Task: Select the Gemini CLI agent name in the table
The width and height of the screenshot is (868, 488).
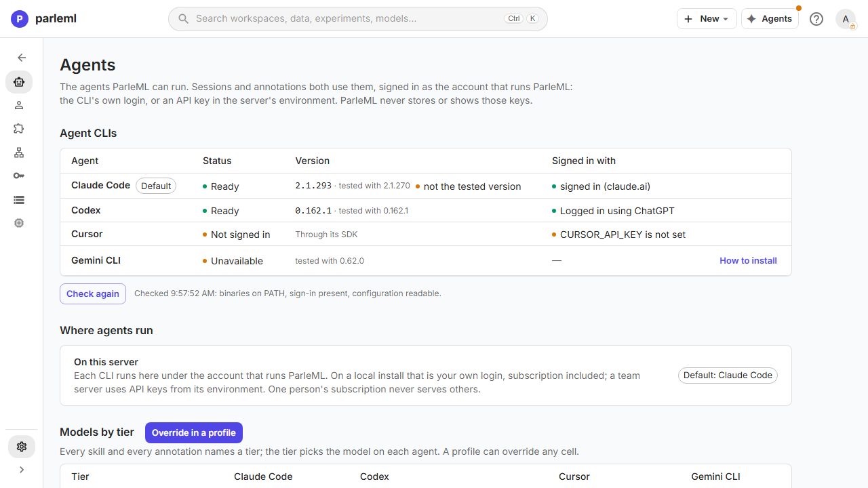Action: pos(96,261)
